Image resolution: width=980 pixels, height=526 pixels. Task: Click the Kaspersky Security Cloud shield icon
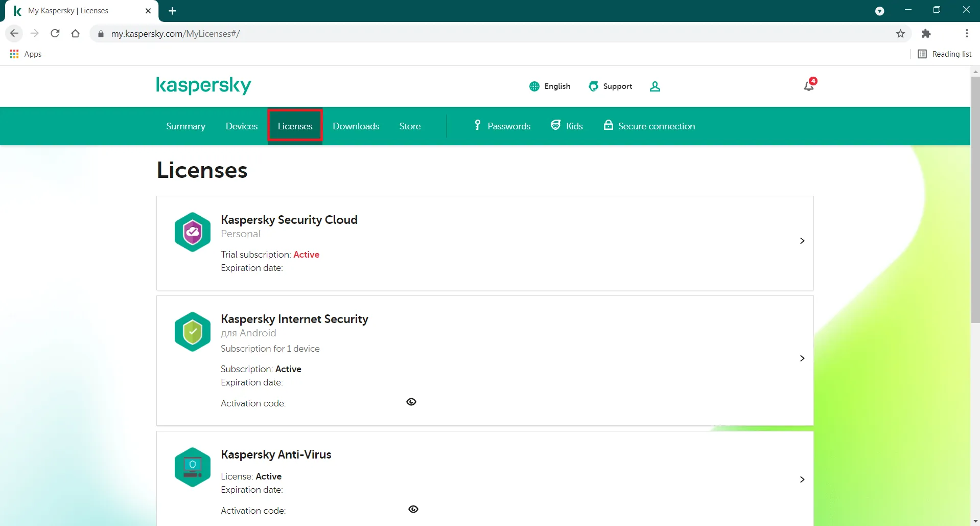192,232
